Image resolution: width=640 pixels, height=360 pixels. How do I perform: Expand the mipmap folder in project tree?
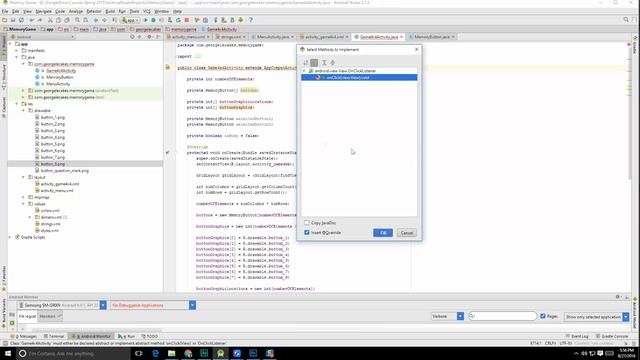[23, 197]
